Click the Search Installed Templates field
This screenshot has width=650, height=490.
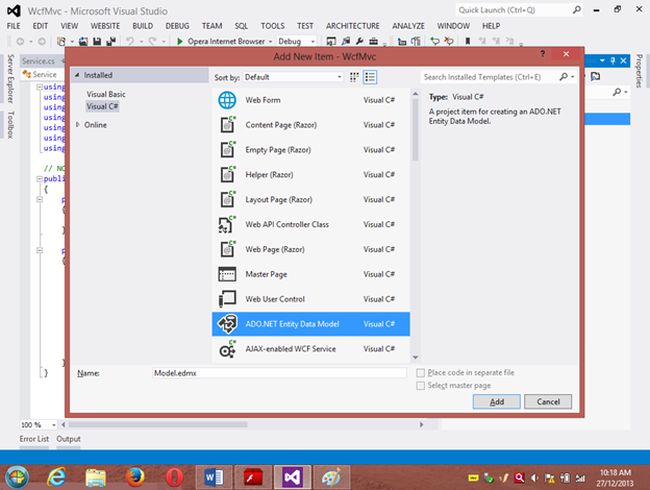(x=489, y=77)
